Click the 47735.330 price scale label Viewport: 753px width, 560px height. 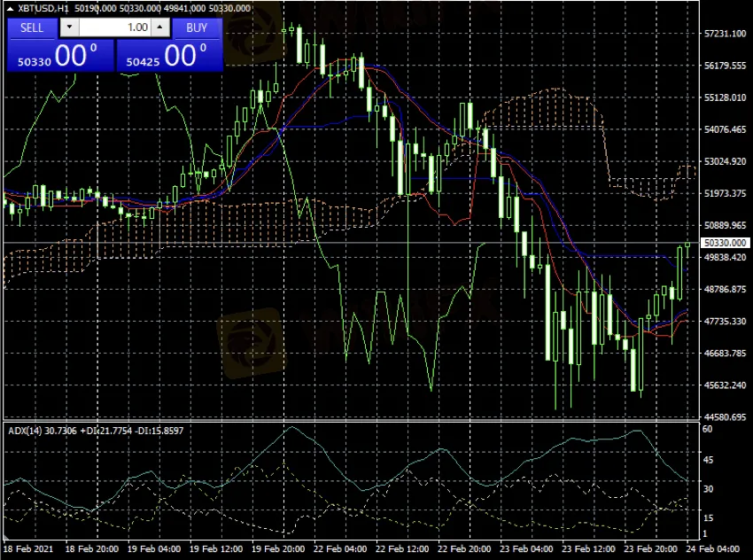[726, 322]
